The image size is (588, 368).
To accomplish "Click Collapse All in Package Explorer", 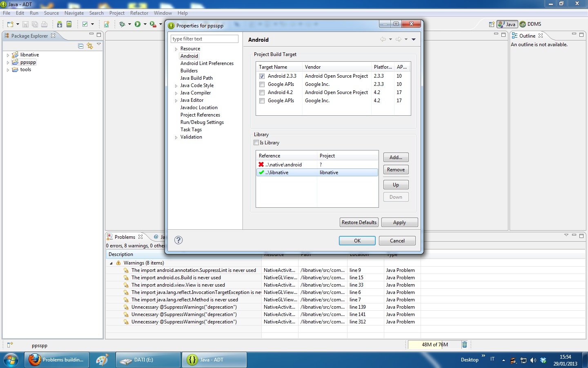I will click(81, 46).
